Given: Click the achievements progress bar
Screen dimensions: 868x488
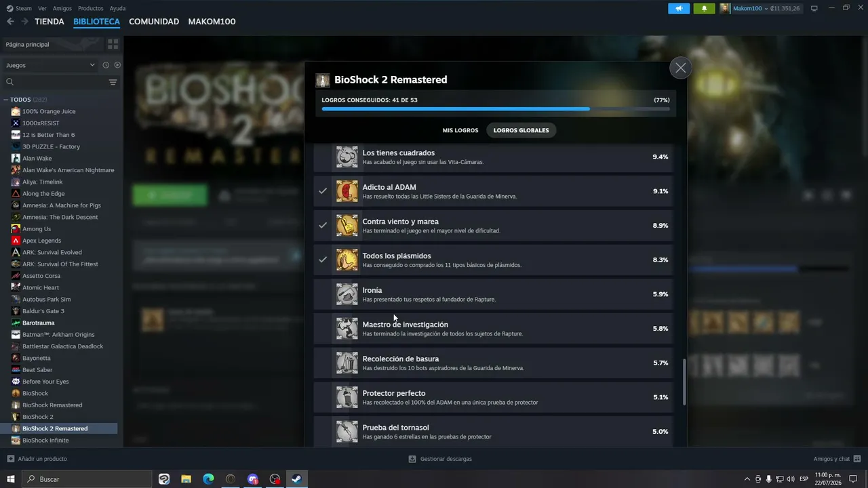Looking at the screenshot, I should (x=496, y=108).
